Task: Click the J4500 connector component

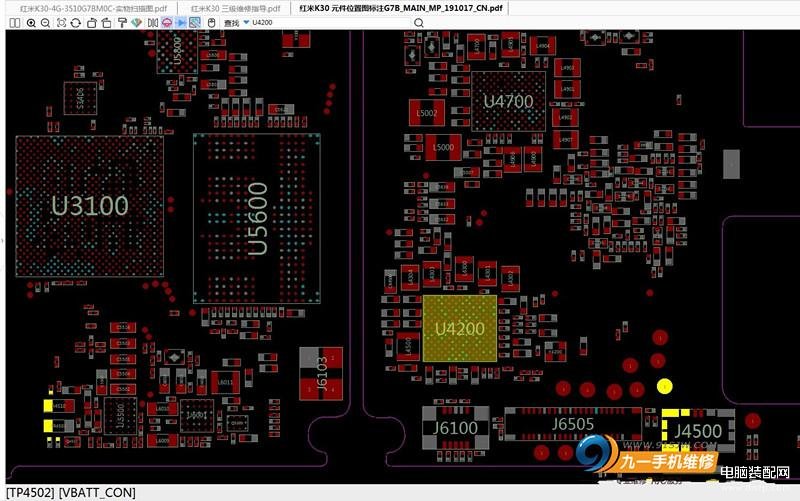Action: [x=696, y=431]
